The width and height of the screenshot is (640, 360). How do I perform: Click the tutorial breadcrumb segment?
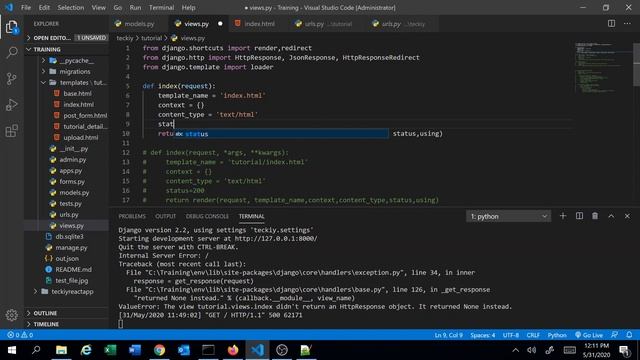pyautogui.click(x=151, y=38)
